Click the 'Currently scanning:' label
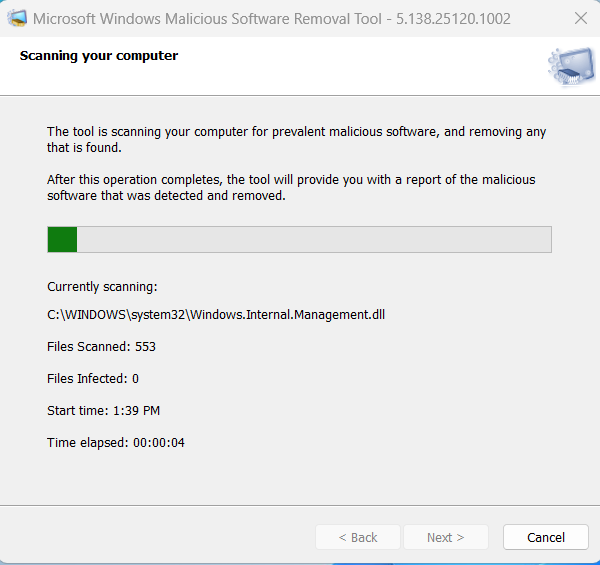Image resolution: width=600 pixels, height=565 pixels. 102,287
